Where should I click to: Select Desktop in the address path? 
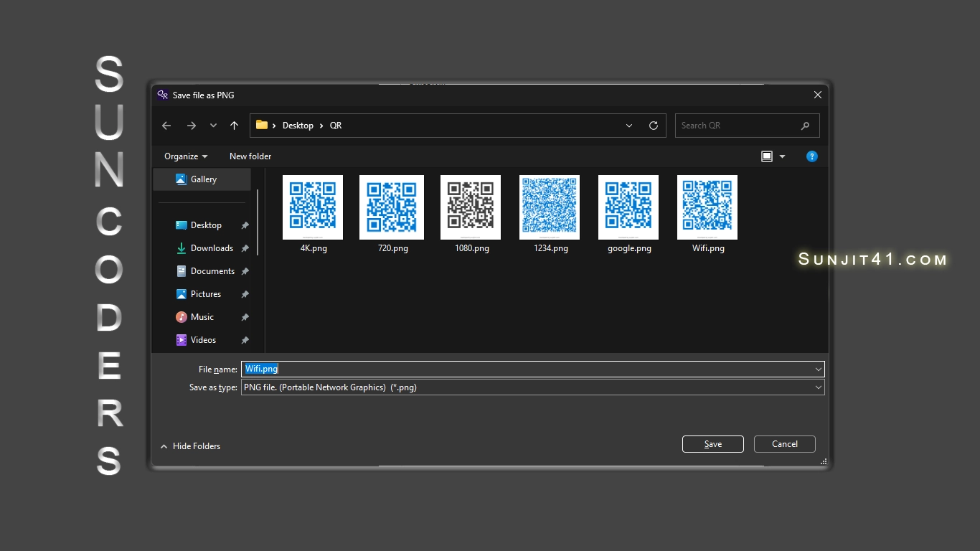click(x=298, y=126)
